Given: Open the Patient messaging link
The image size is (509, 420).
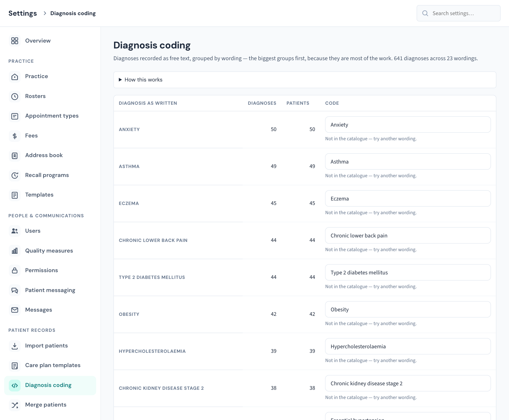Looking at the screenshot, I should (x=50, y=290).
